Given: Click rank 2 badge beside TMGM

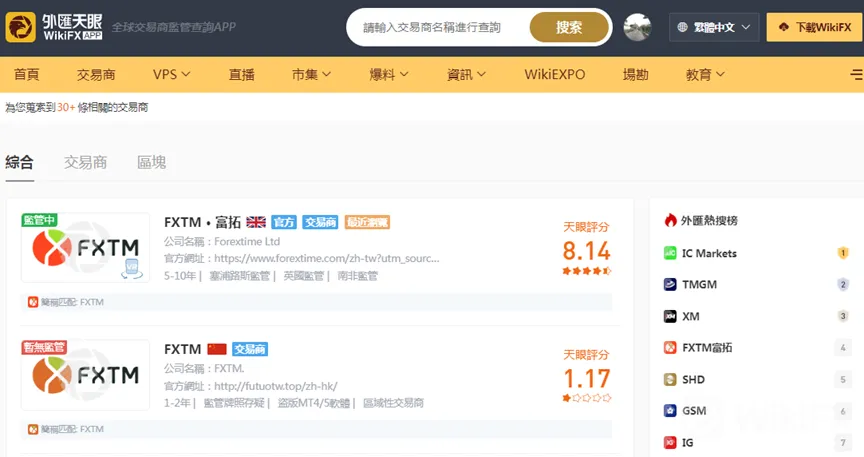Looking at the screenshot, I should click(843, 284).
